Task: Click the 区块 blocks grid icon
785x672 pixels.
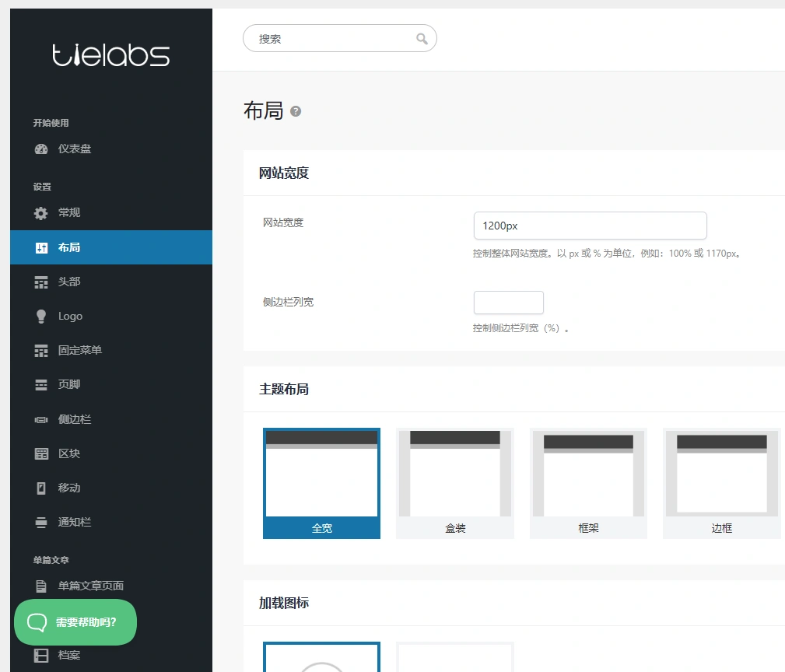Action: [x=40, y=453]
